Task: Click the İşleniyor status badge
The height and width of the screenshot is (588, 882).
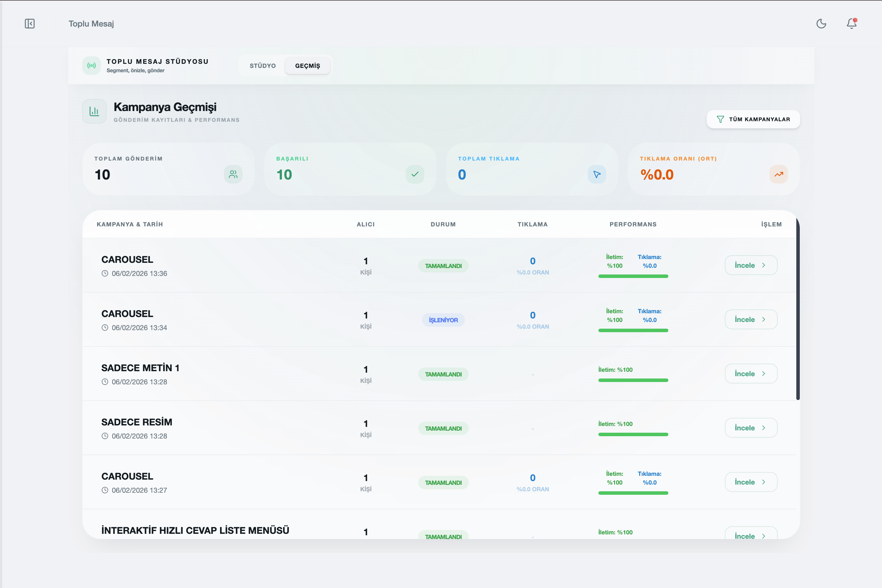Action: [x=443, y=320]
